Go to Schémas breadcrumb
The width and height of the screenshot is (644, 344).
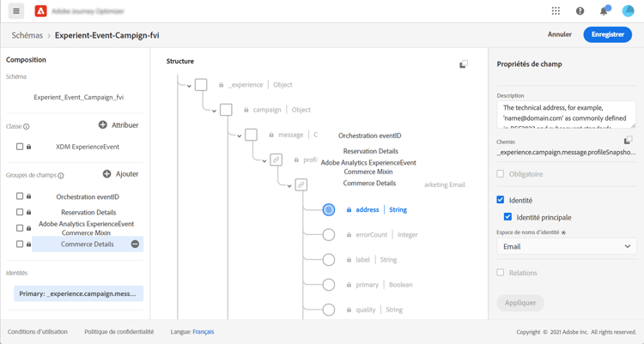[27, 36]
